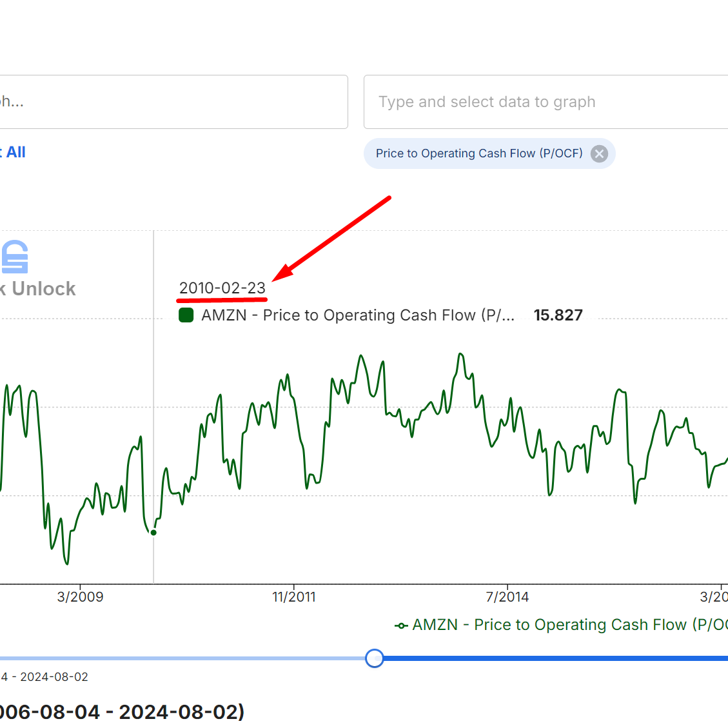Click the 2010-02-23 tooltip date
Viewport: 728px width, 728px height.
(x=222, y=288)
